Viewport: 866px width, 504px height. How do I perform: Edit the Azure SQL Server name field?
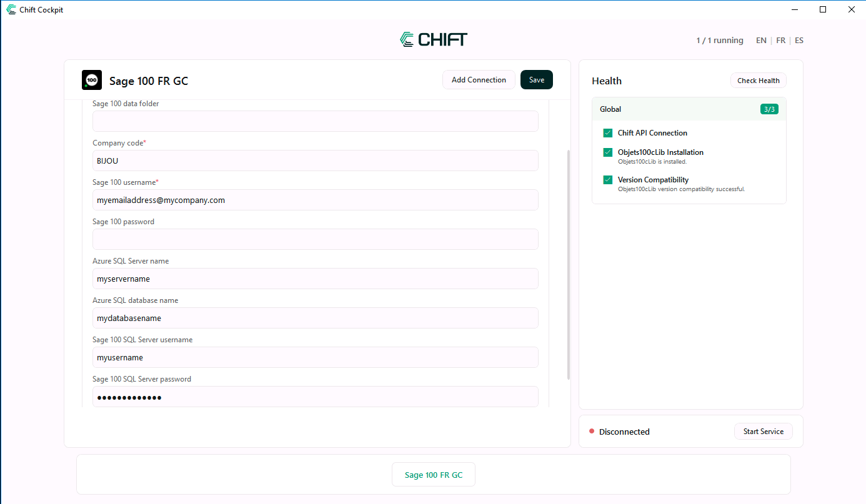[x=316, y=279]
